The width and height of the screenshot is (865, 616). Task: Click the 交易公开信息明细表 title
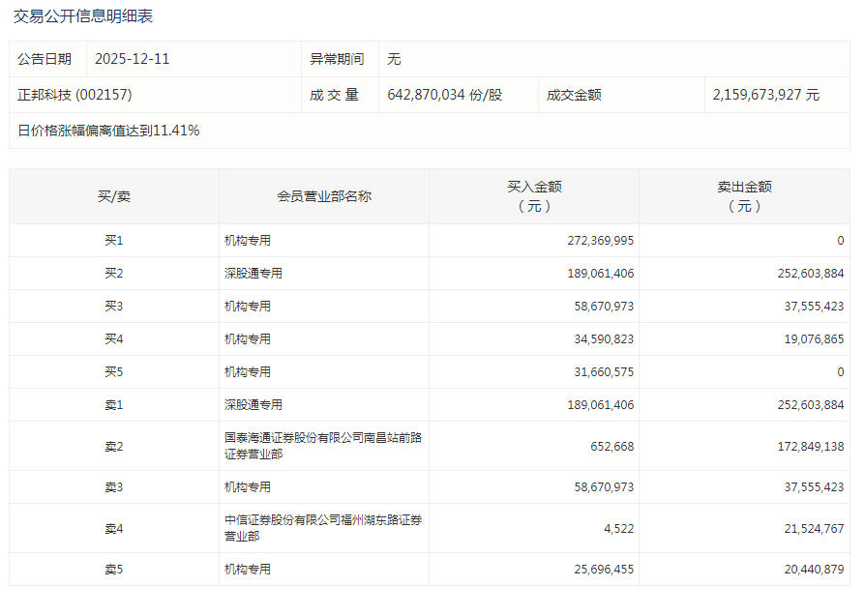(83, 16)
